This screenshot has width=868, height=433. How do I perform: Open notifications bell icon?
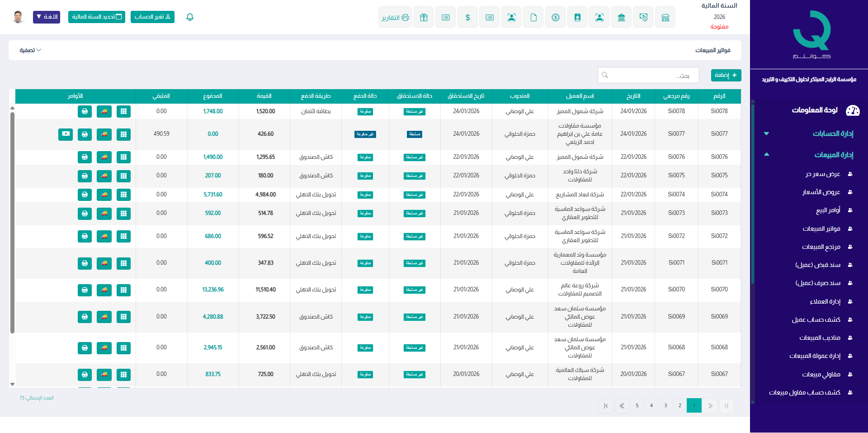(x=190, y=17)
